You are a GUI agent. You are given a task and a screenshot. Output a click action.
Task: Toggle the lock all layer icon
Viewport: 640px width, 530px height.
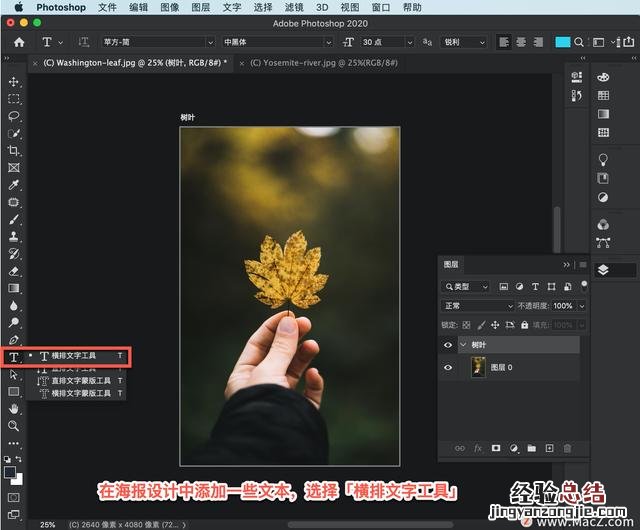[525, 325]
